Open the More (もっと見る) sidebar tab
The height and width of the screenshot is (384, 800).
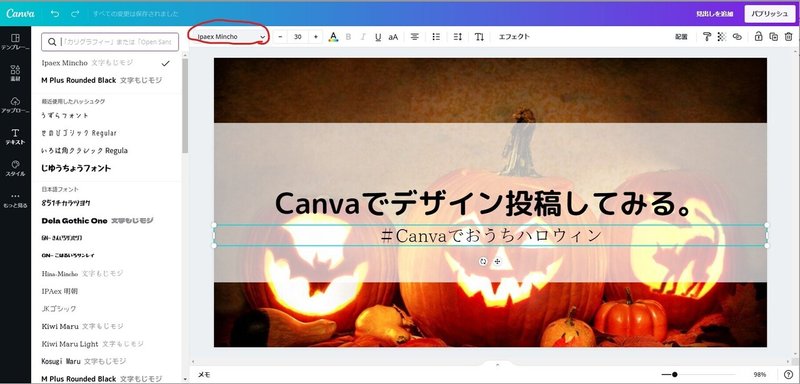tap(15, 200)
